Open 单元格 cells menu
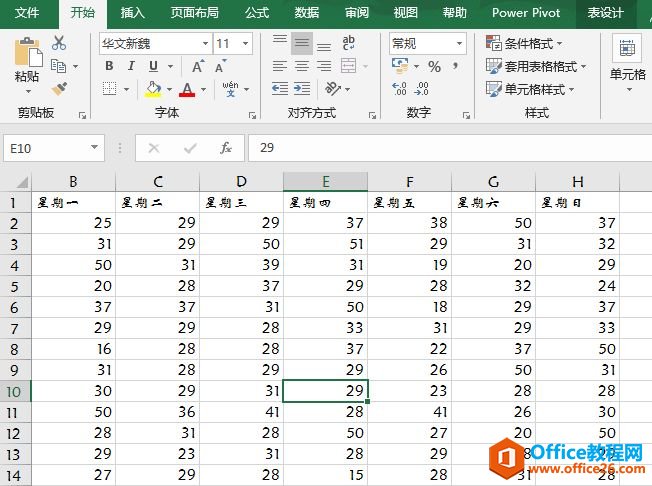 coord(627,64)
